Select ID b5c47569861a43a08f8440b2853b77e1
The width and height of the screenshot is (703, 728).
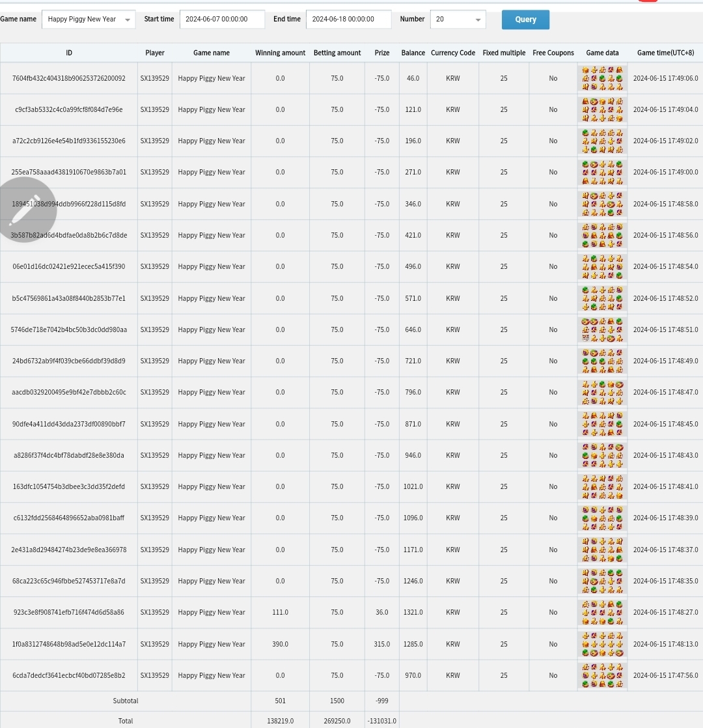coord(69,298)
